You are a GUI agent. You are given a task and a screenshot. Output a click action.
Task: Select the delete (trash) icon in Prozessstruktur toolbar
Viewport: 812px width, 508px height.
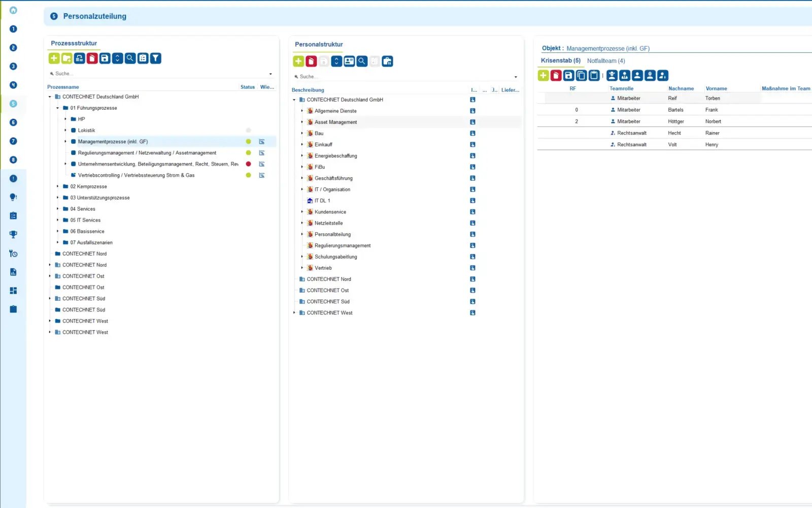[x=92, y=58]
